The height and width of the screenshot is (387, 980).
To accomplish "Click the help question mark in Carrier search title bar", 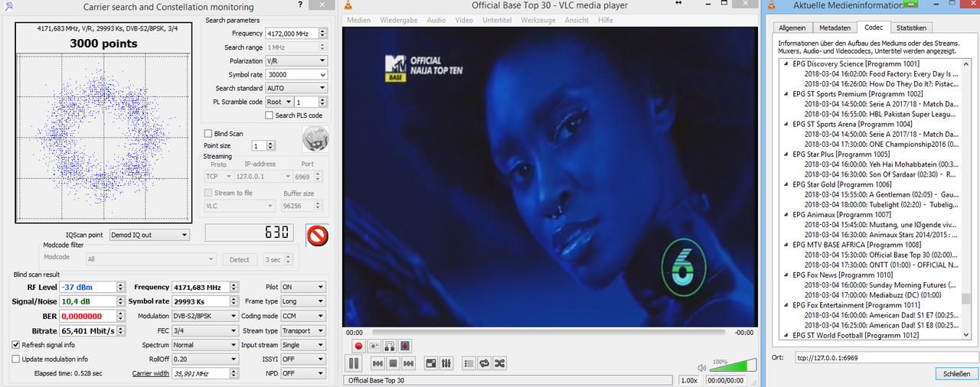I will point(299,5).
